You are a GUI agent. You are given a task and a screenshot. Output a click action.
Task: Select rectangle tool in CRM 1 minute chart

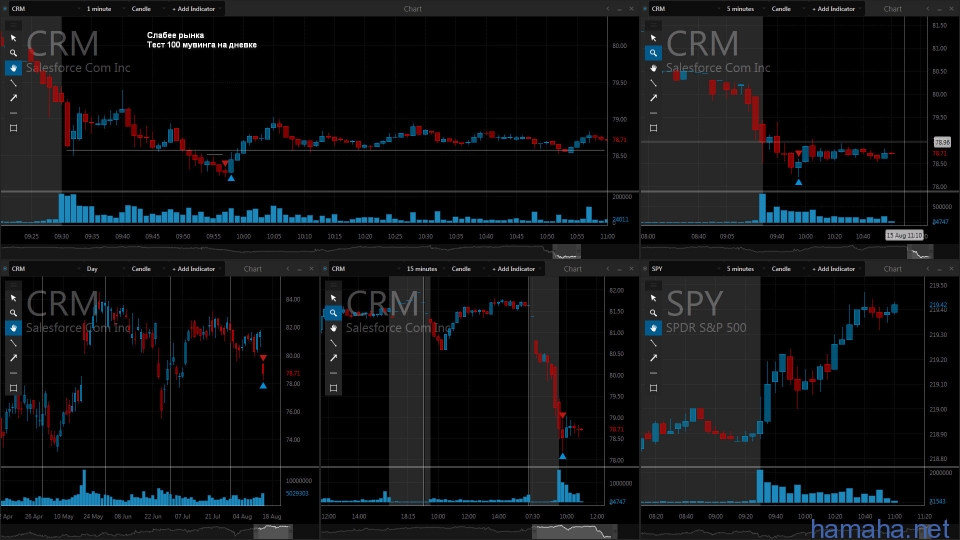(13, 128)
